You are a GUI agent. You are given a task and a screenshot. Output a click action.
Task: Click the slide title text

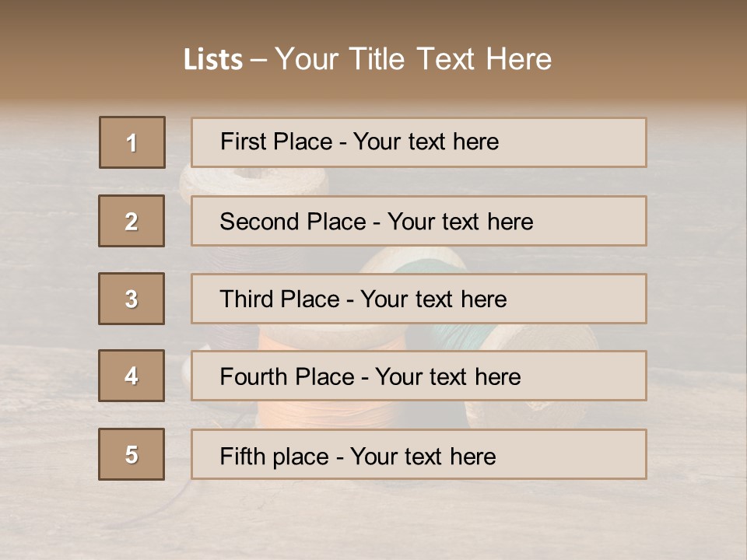click(x=368, y=59)
